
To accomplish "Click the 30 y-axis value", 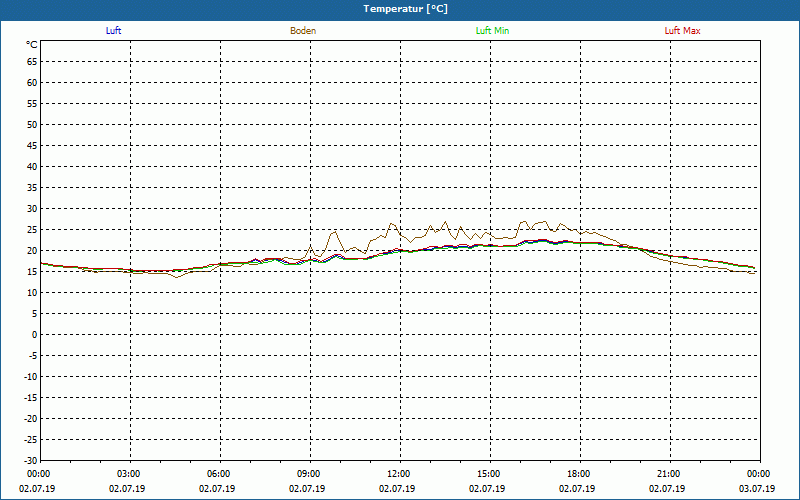I will pyautogui.click(x=32, y=209).
